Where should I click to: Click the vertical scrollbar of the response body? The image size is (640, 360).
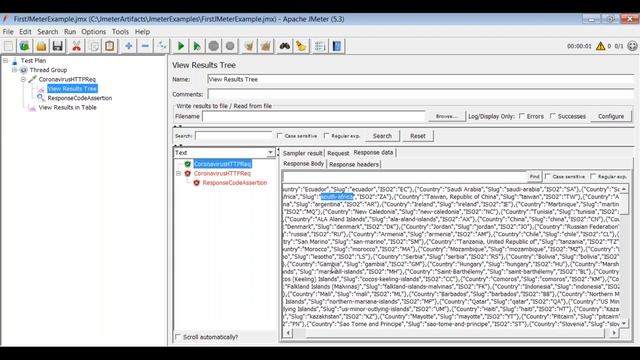pos(624,256)
